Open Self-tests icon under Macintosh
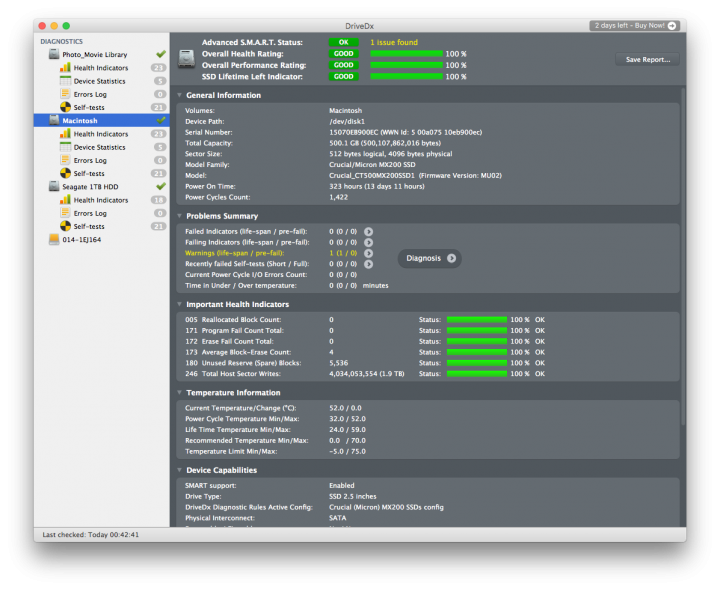This screenshot has width=720, height=590. coord(65,174)
